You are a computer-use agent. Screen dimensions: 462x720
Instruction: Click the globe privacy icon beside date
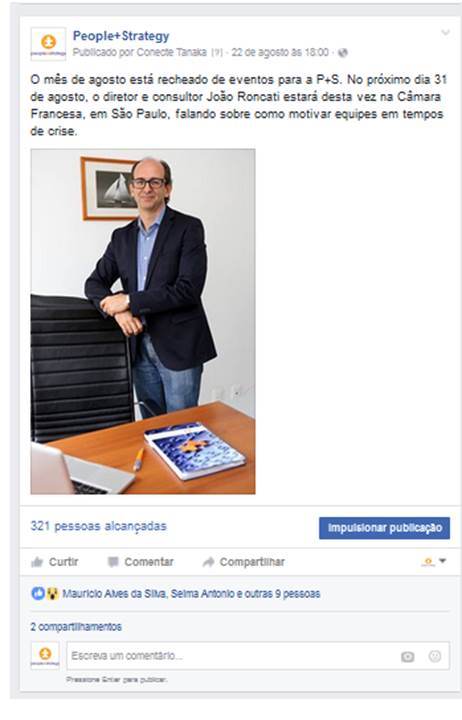click(343, 53)
